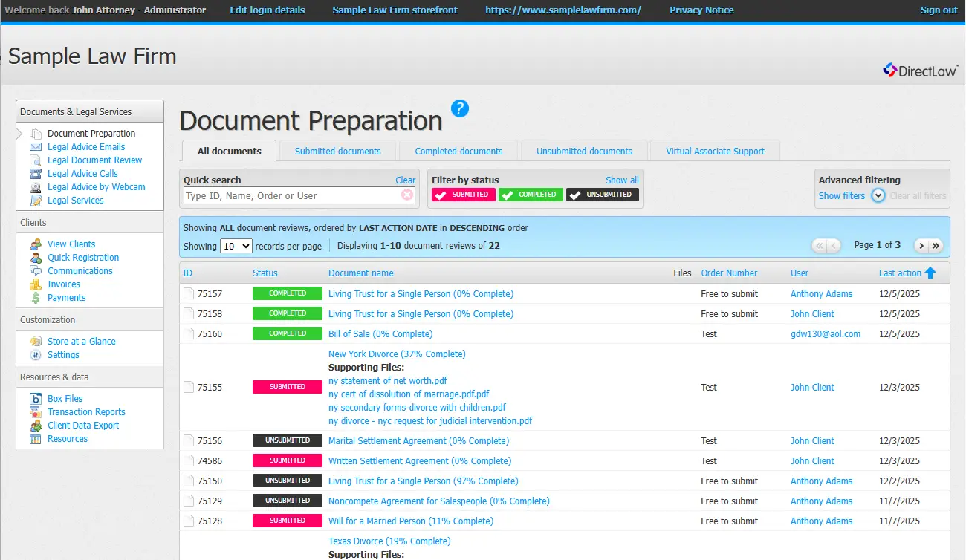
Task: Open the Virtual Associate Support tab
Action: tap(714, 151)
